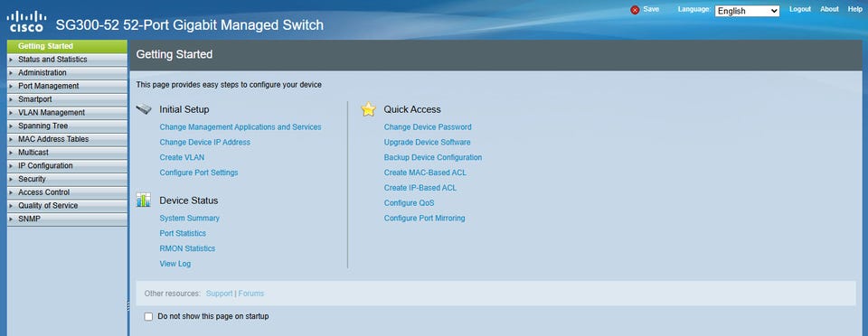Open Smartport menu item
The height and width of the screenshot is (336, 868).
pos(67,99)
